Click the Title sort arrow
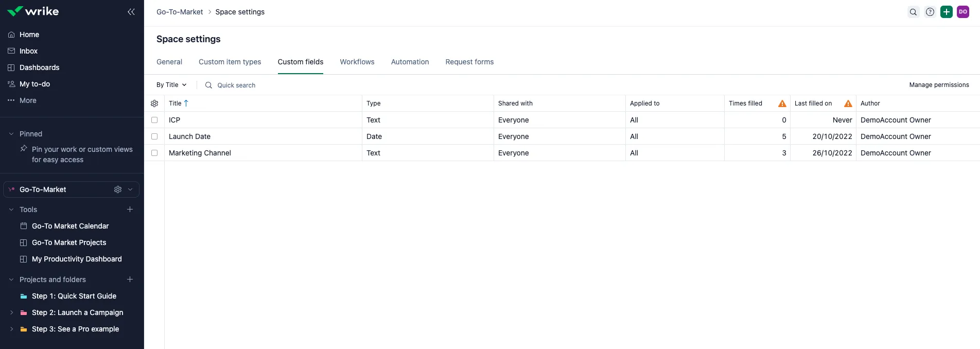 (186, 103)
